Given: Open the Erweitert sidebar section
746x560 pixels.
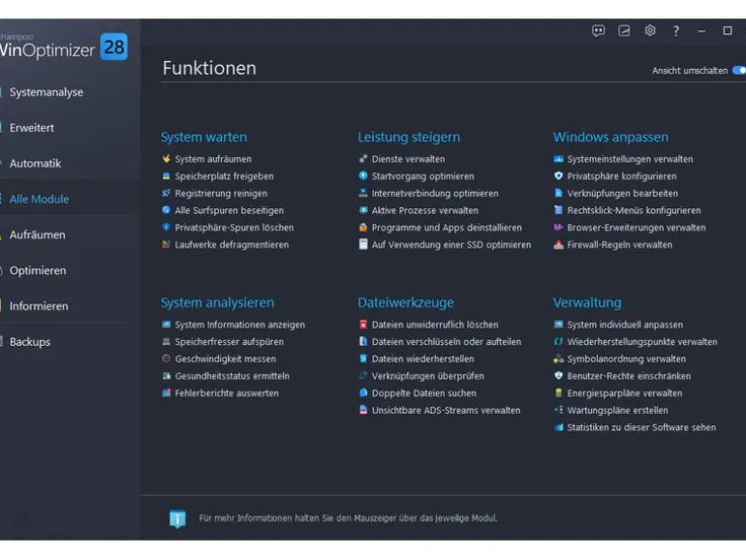Looking at the screenshot, I should [x=32, y=128].
